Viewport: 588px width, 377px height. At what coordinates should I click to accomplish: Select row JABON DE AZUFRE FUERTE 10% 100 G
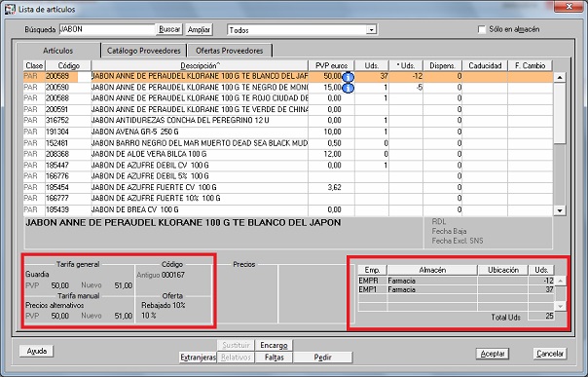288,199
